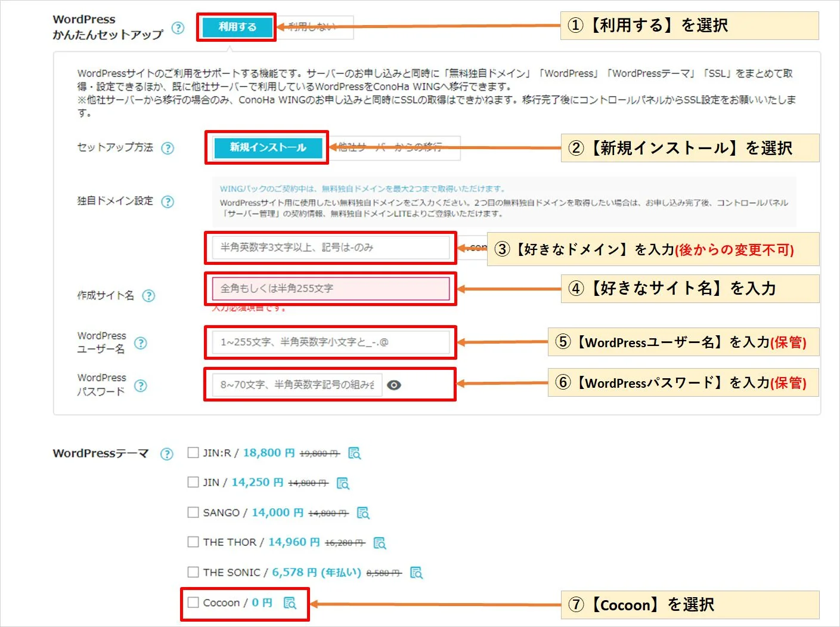
Task: Tick the JIN:R theme checkbox
Action: (193, 453)
